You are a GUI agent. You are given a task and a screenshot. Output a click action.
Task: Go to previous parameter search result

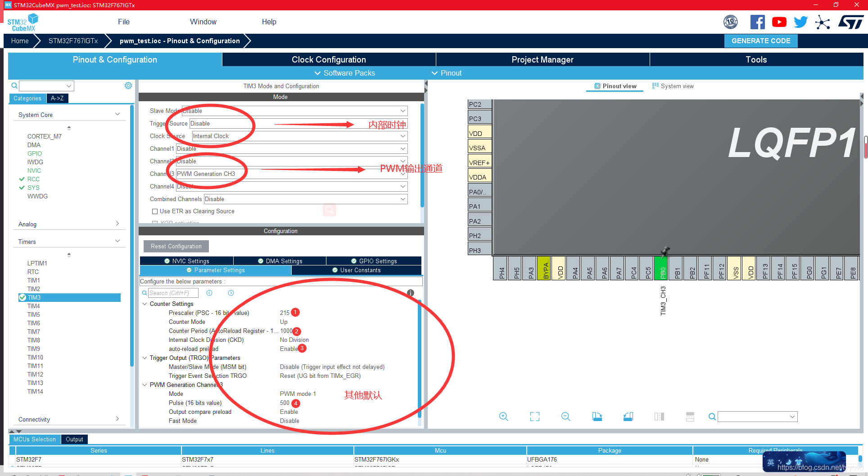209,293
